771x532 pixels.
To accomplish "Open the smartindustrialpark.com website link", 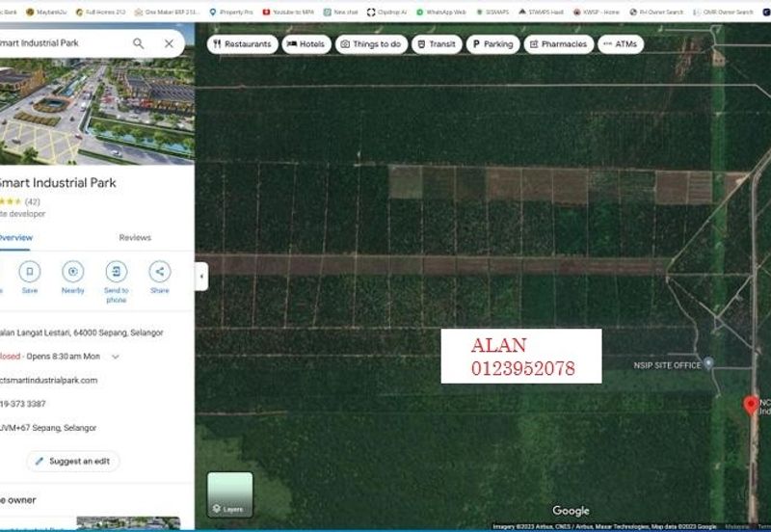I will tap(49, 380).
